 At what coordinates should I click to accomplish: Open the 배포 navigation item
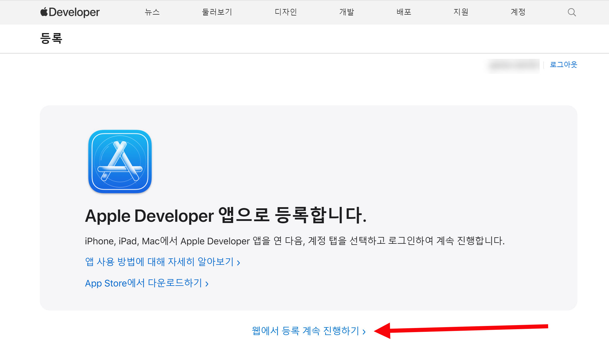click(404, 12)
